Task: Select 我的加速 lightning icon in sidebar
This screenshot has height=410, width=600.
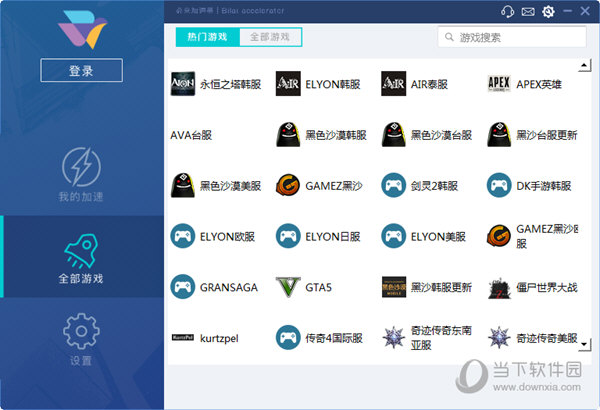Action: click(82, 165)
